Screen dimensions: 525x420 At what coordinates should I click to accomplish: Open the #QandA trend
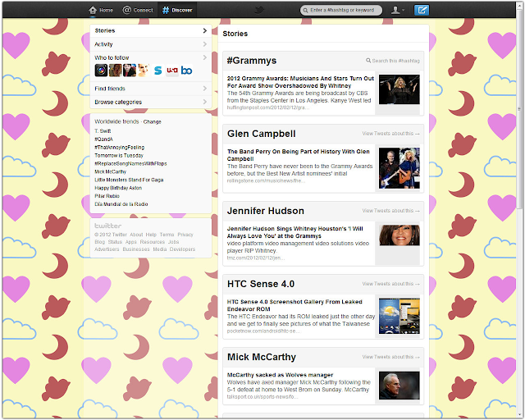(x=104, y=139)
